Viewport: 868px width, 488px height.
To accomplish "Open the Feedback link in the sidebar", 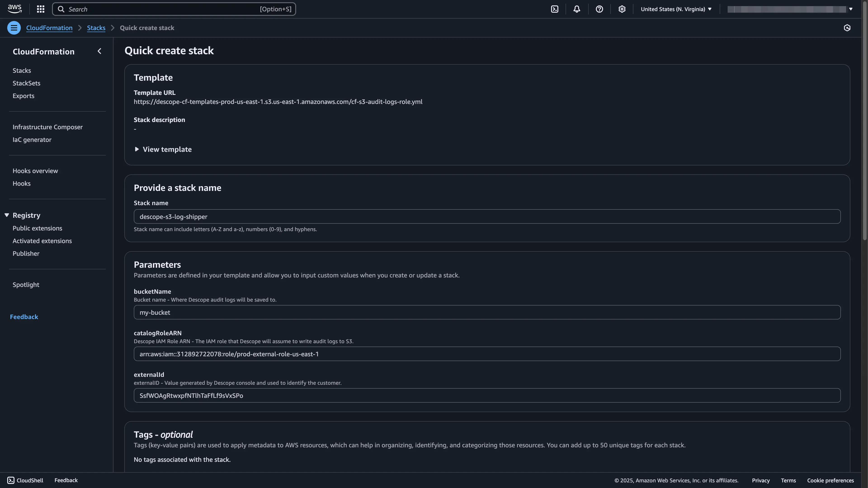I will pos(24,317).
